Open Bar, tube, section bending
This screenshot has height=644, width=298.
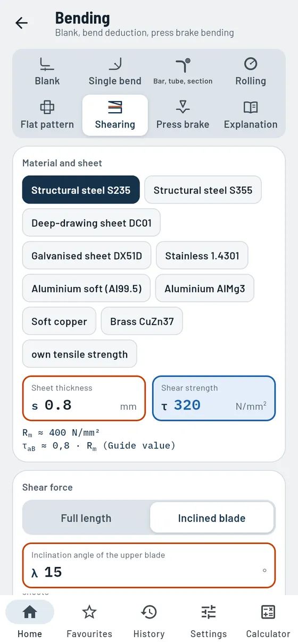tap(183, 72)
